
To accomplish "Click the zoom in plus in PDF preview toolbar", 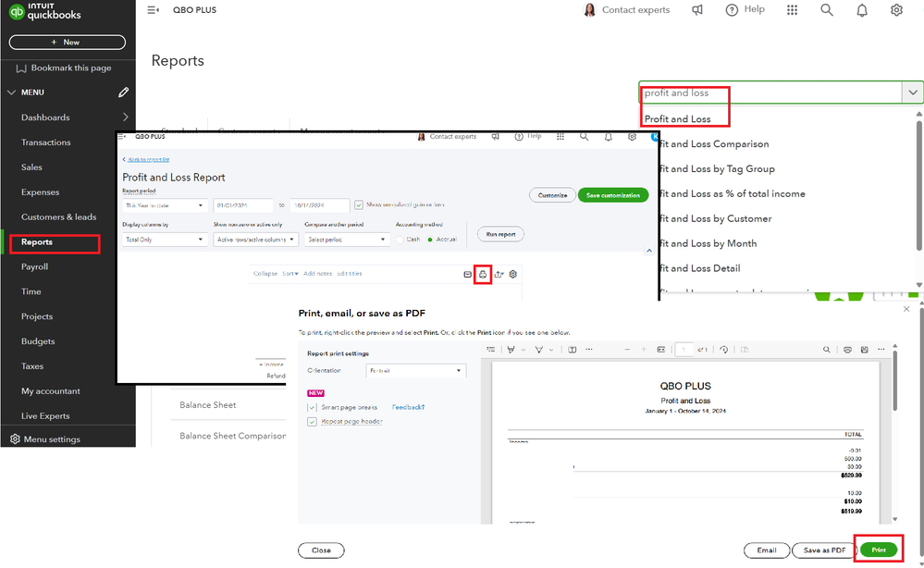I will [644, 350].
